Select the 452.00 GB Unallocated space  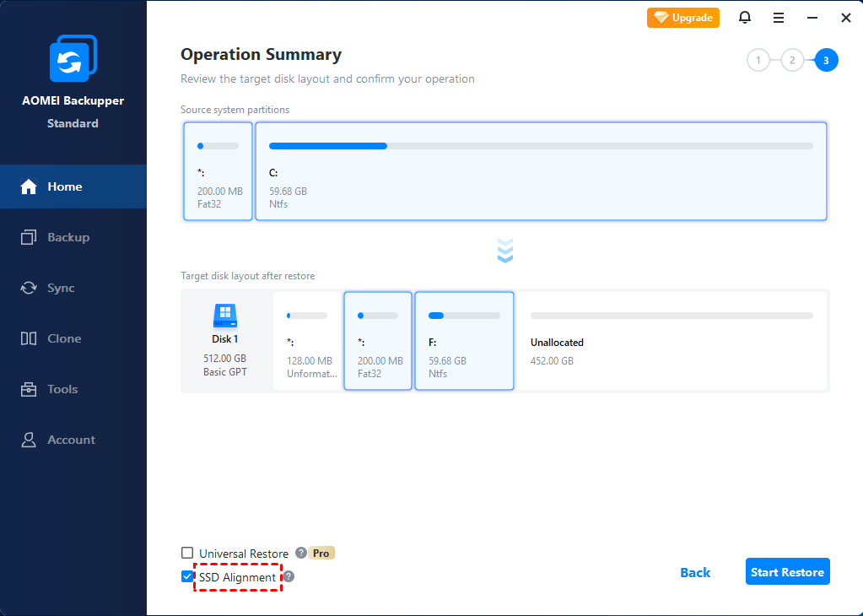tap(672, 341)
